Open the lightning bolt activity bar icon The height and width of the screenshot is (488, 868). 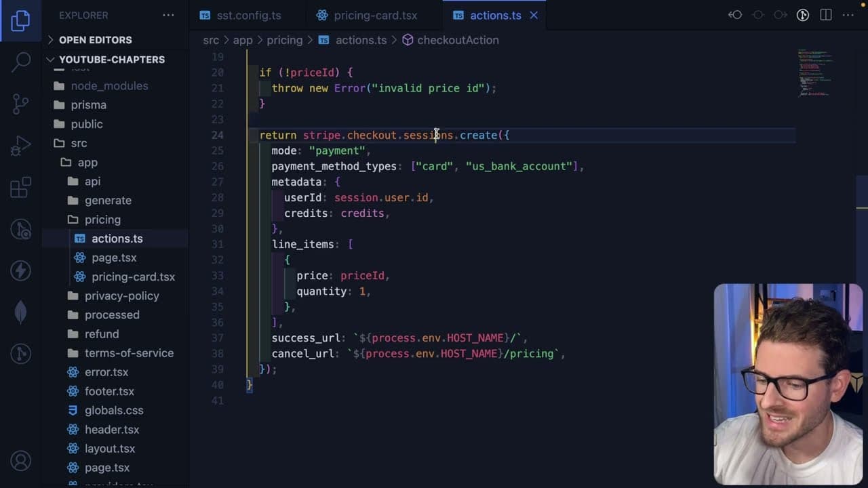point(20,270)
